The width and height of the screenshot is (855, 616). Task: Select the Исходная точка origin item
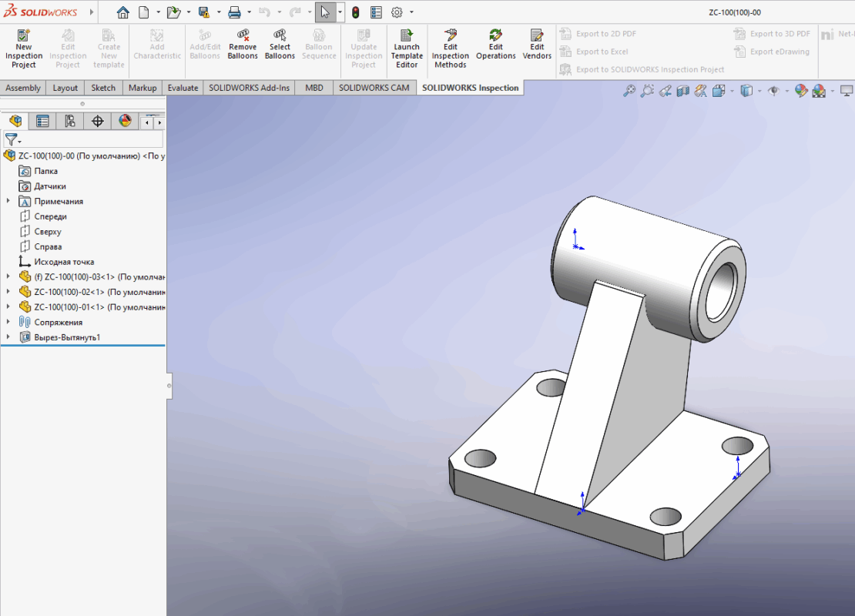[63, 262]
